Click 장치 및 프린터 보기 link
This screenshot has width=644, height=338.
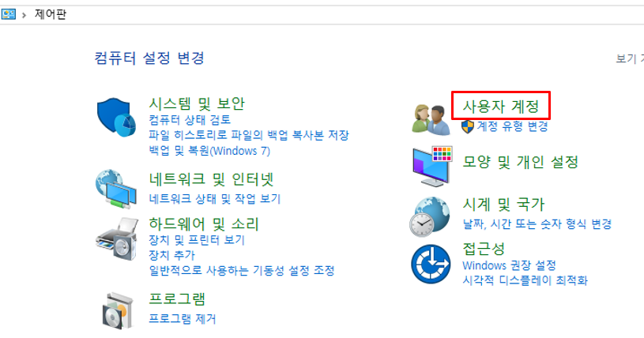(197, 240)
